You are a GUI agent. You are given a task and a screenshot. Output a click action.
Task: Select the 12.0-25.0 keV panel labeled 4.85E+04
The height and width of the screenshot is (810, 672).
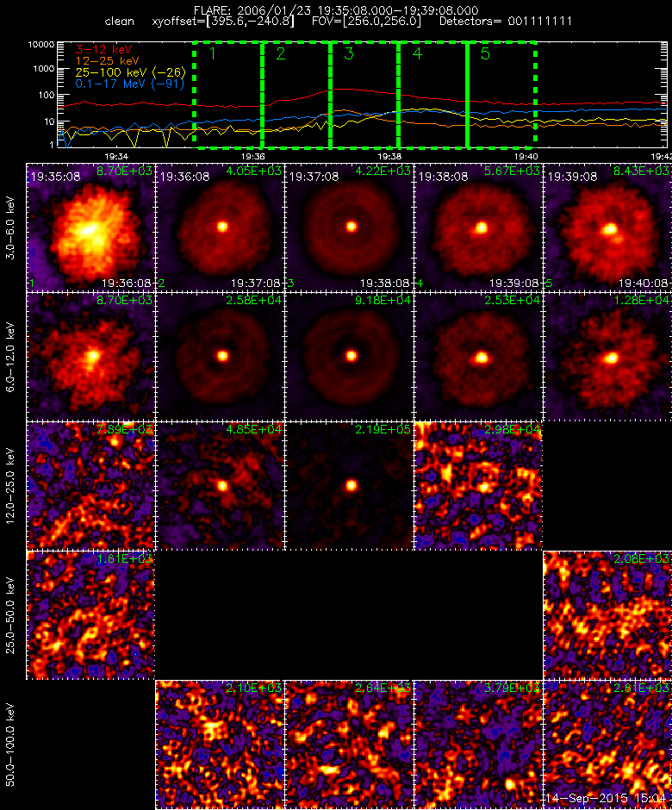point(220,486)
